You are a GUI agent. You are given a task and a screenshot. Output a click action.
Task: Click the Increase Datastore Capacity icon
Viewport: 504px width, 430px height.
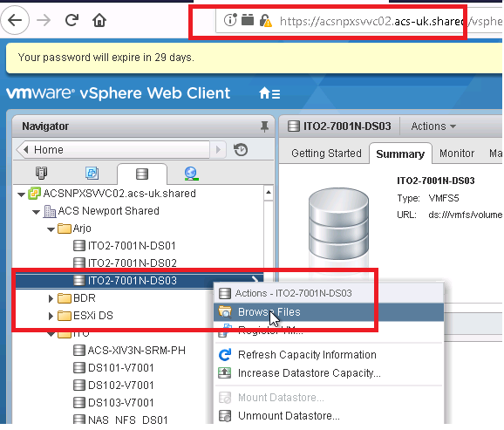click(225, 373)
